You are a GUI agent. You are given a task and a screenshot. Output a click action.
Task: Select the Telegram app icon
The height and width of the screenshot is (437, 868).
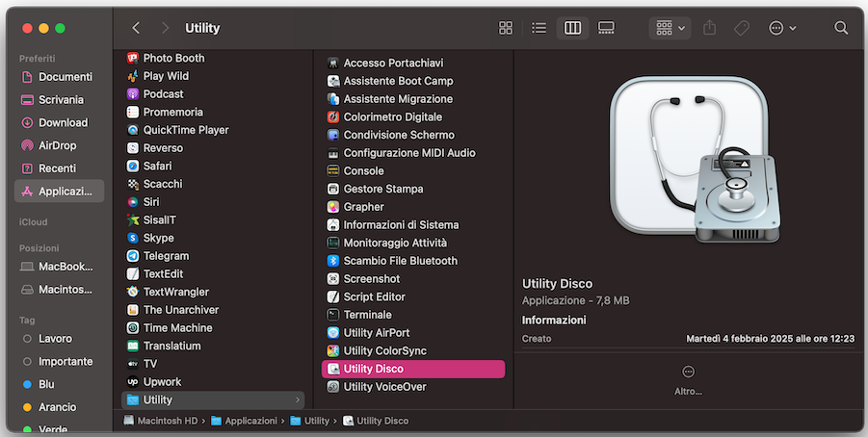(x=133, y=256)
